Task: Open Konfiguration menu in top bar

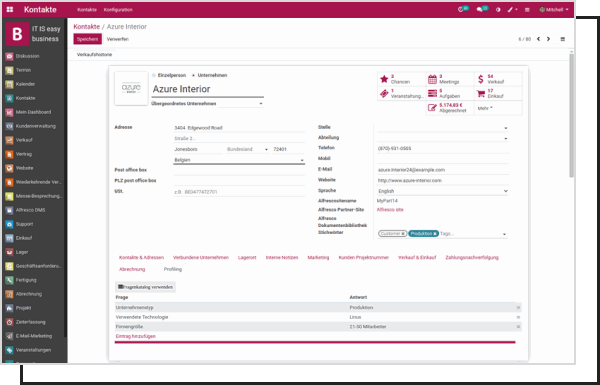Action: (x=118, y=10)
